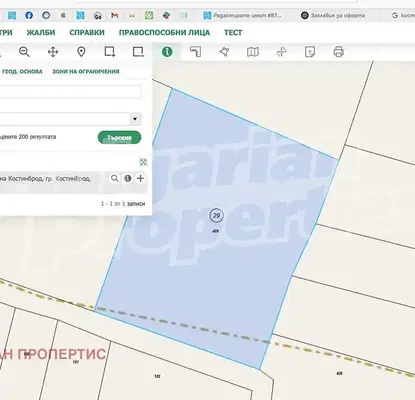Add the Костинброд result with plus icon
Screen dimensions: 415x400
(140, 178)
